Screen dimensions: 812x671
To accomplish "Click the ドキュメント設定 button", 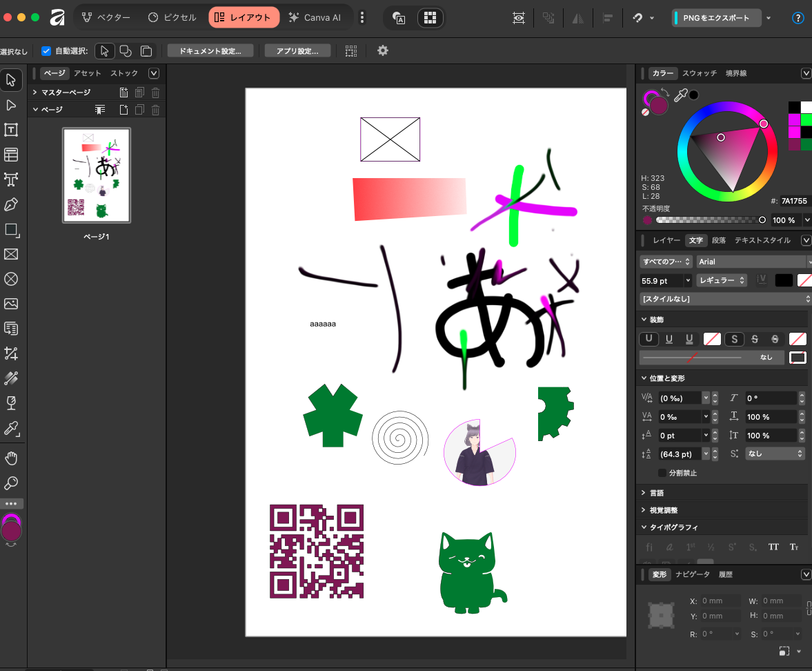I will coord(210,51).
